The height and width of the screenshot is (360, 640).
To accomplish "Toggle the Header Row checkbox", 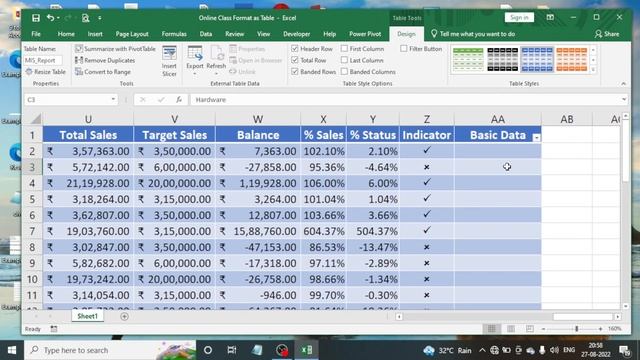I will [295, 49].
